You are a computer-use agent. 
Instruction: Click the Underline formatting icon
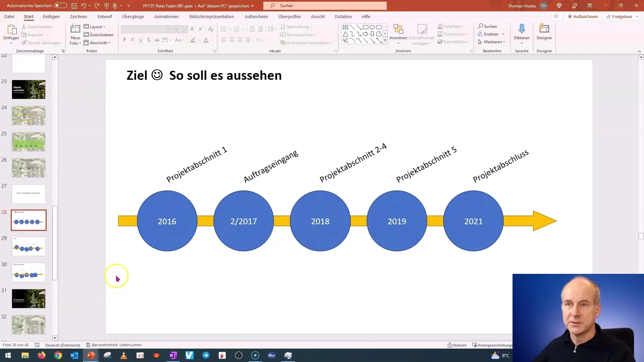point(141,40)
